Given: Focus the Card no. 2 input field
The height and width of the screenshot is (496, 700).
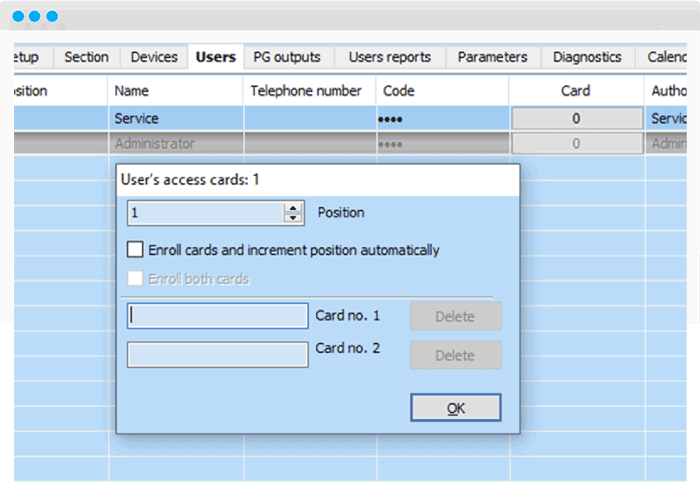Looking at the screenshot, I should [218, 354].
